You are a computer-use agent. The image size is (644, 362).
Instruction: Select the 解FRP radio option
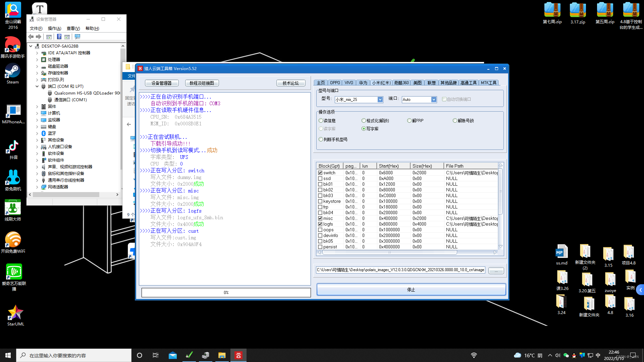coord(409,121)
